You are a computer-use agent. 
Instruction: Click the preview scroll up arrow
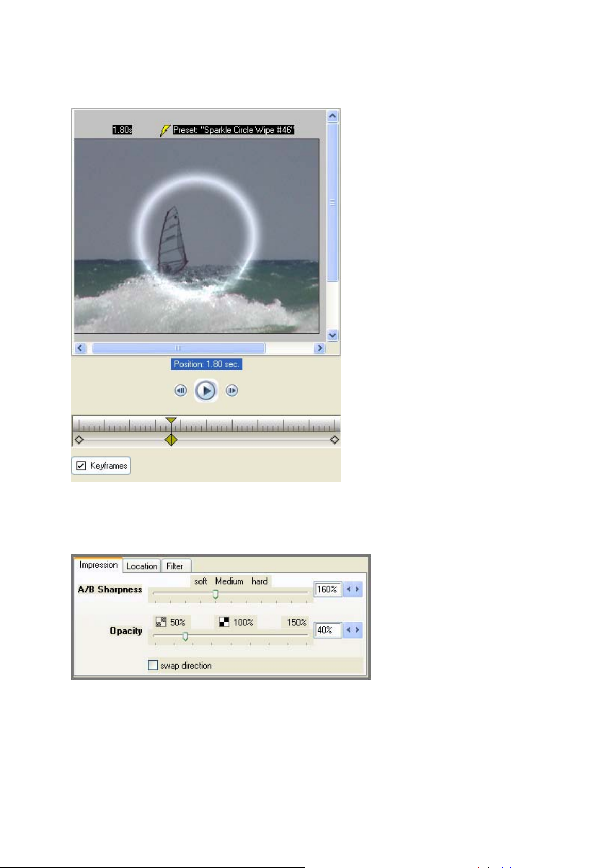pos(333,116)
